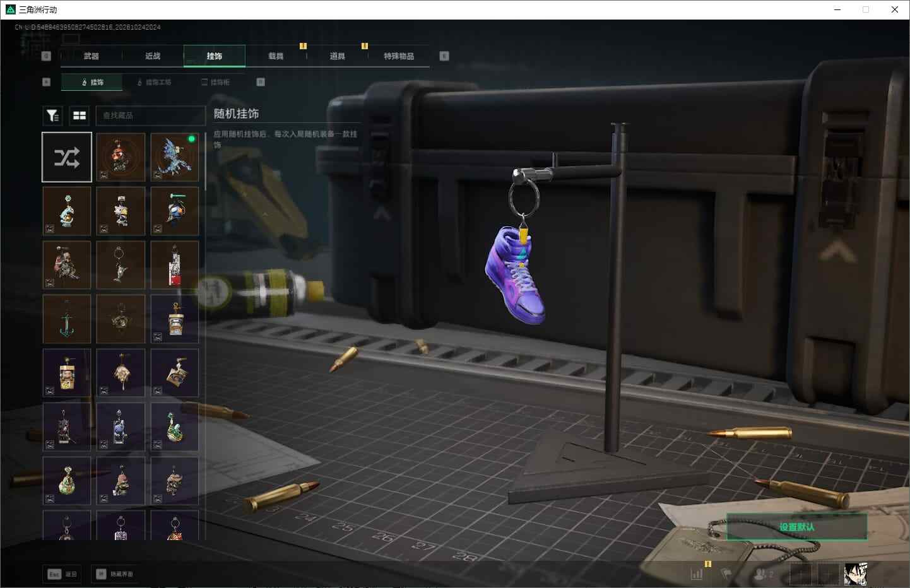Viewport: 910px width, 588px height.
Task: Switch to grid view layout icon
Action: [x=80, y=115]
